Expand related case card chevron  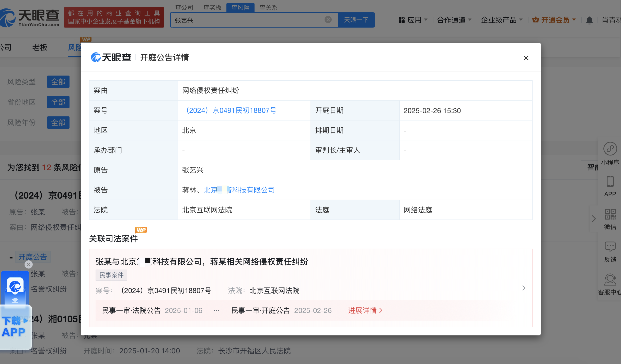coord(524,288)
